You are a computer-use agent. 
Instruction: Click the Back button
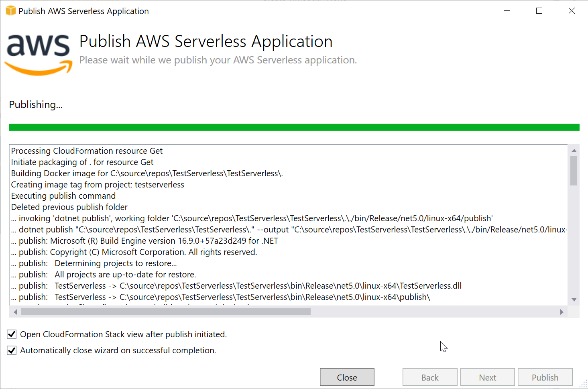(430, 377)
